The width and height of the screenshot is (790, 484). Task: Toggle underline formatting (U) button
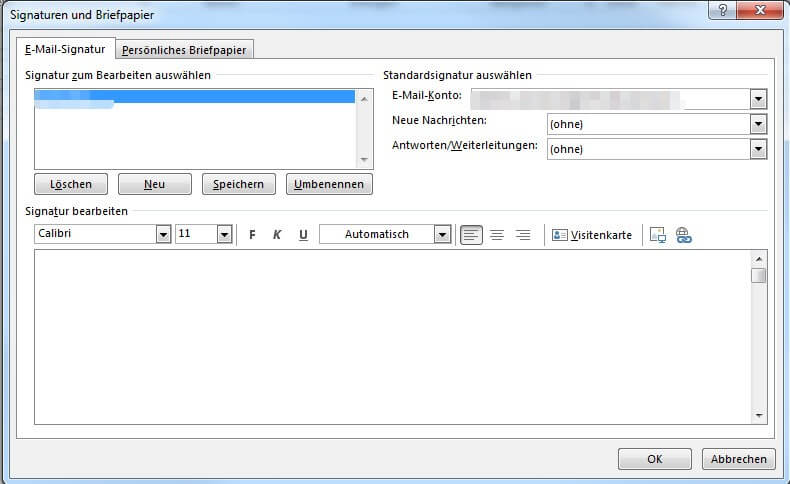coord(303,235)
